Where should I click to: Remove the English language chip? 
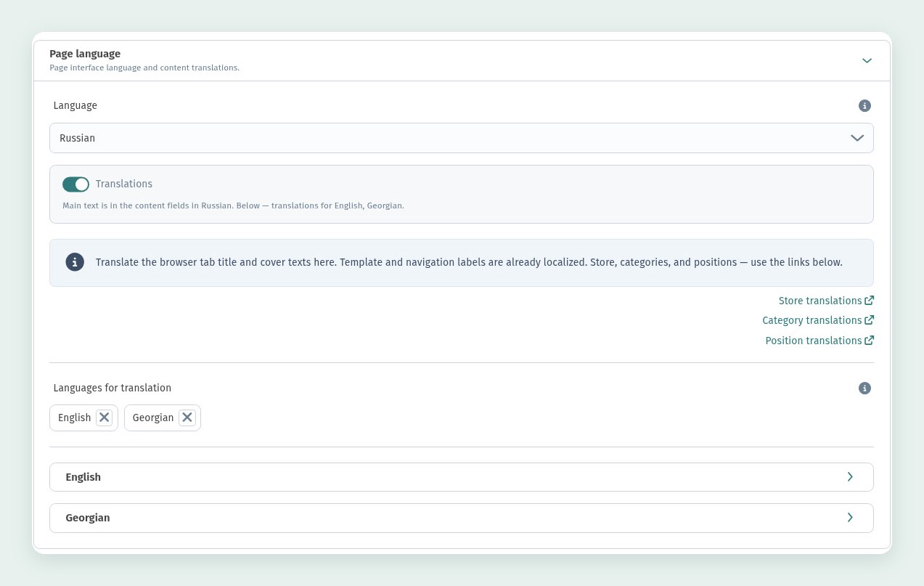[x=105, y=418]
